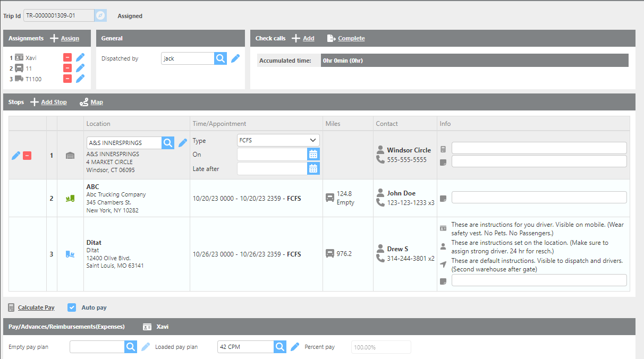Remove driver Xavi assignment with red minus

click(x=67, y=57)
